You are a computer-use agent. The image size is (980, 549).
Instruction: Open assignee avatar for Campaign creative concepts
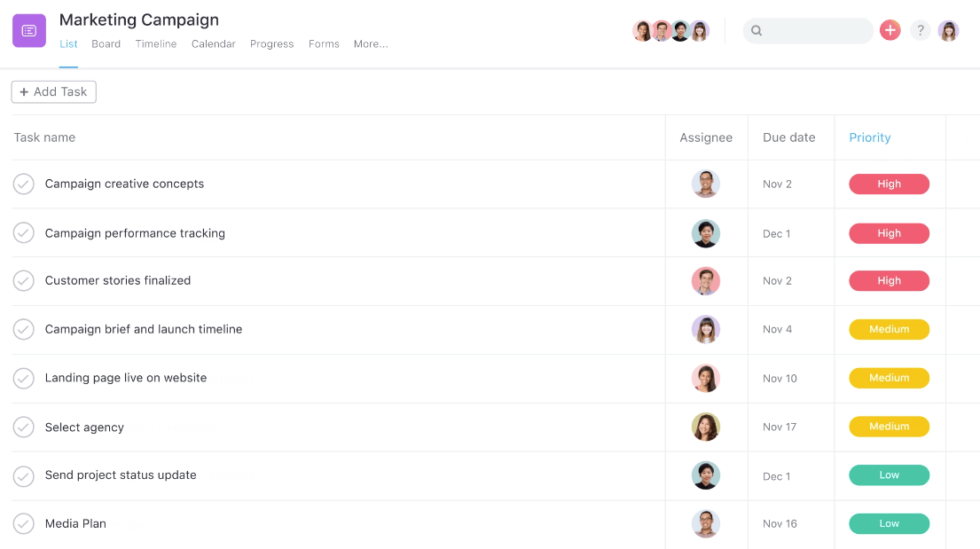[706, 184]
